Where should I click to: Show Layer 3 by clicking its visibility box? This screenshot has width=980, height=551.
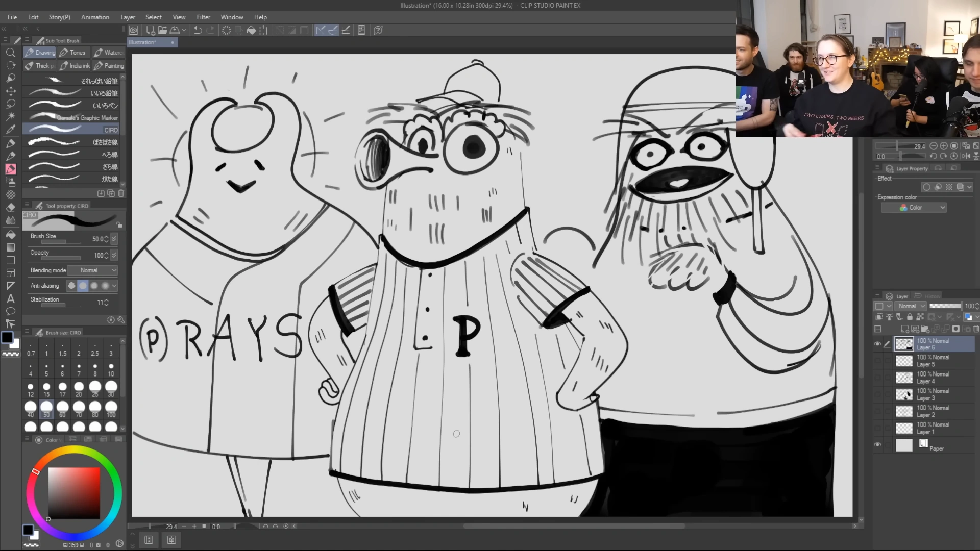click(877, 394)
